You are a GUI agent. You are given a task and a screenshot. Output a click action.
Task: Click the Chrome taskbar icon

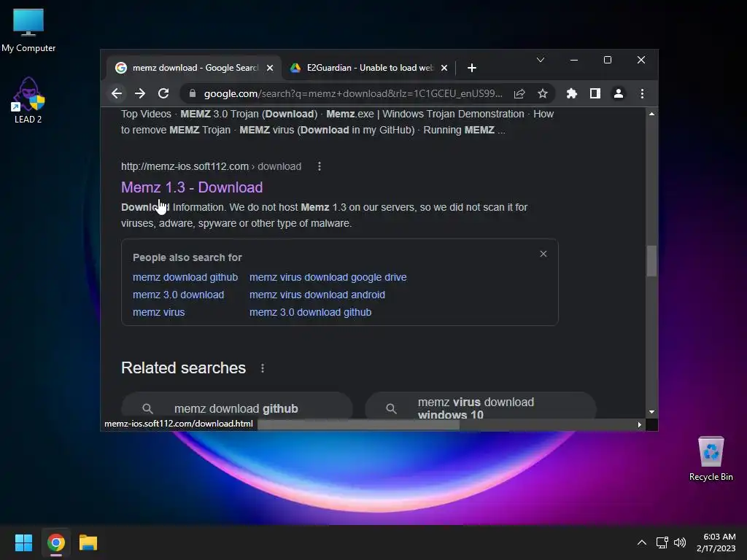point(56,542)
